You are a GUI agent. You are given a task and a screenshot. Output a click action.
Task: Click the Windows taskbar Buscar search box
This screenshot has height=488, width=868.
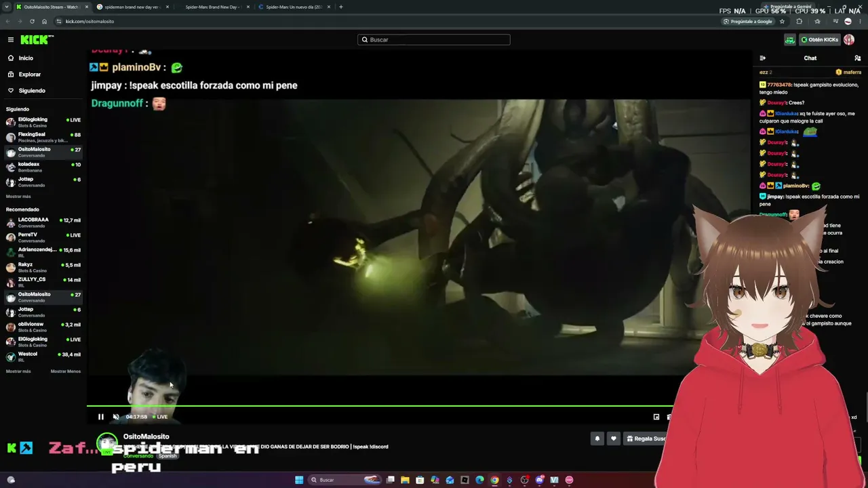[x=344, y=480]
